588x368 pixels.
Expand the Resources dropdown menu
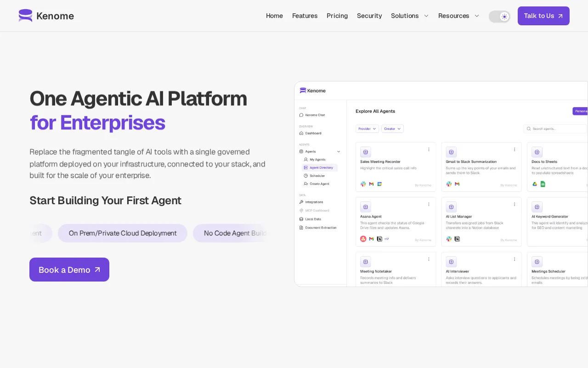pos(458,16)
